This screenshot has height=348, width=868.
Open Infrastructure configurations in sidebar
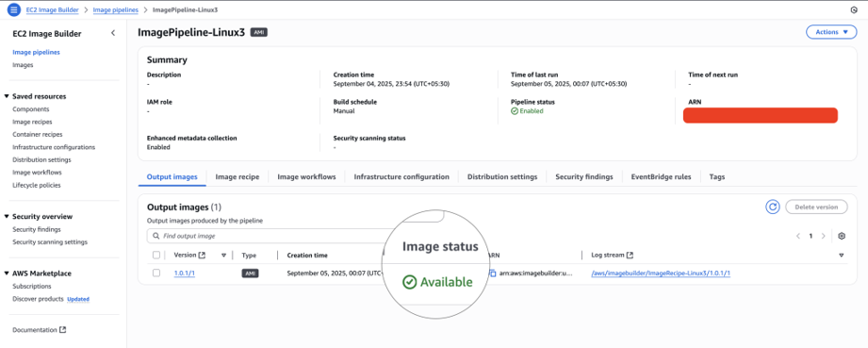coord(54,147)
